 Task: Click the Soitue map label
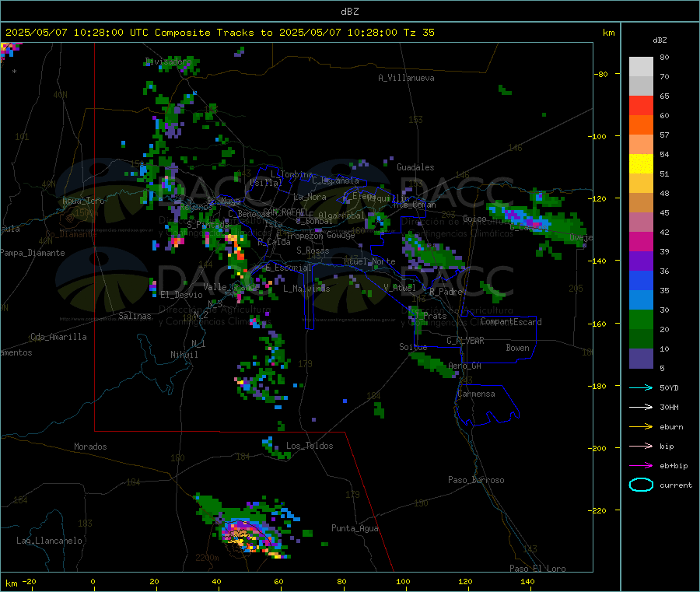[x=413, y=347]
